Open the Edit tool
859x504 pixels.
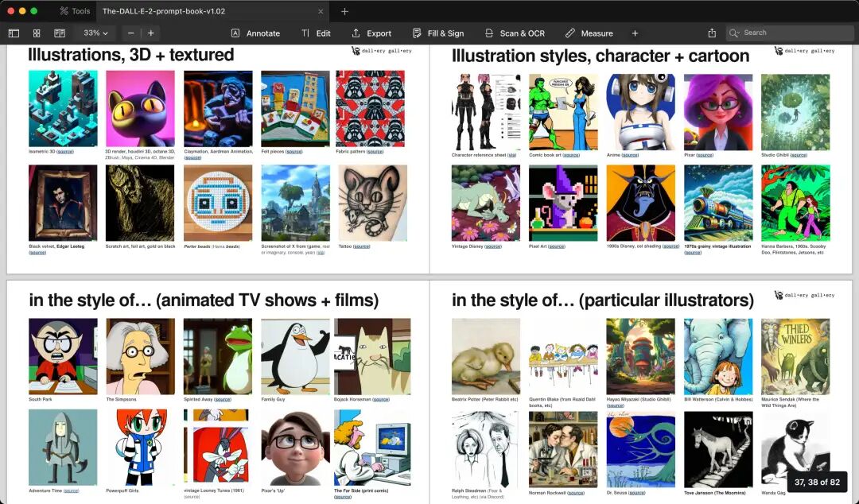coord(316,33)
